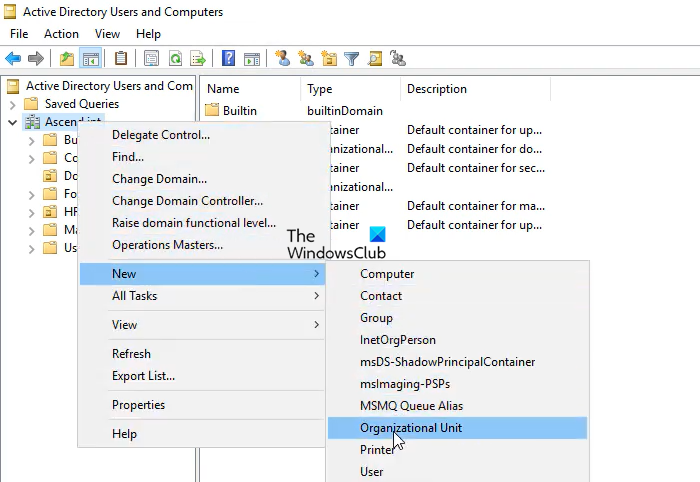Expand the Saved Queries tree node
700x482 pixels.
pyautogui.click(x=12, y=105)
